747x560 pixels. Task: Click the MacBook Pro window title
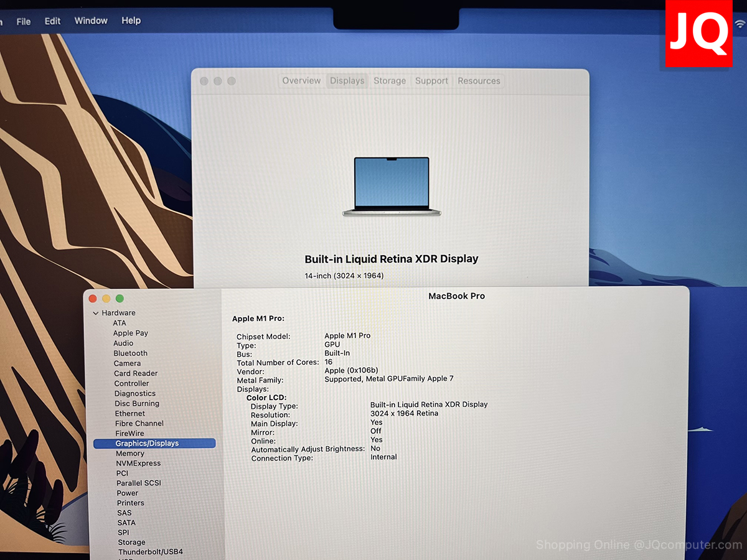(456, 296)
